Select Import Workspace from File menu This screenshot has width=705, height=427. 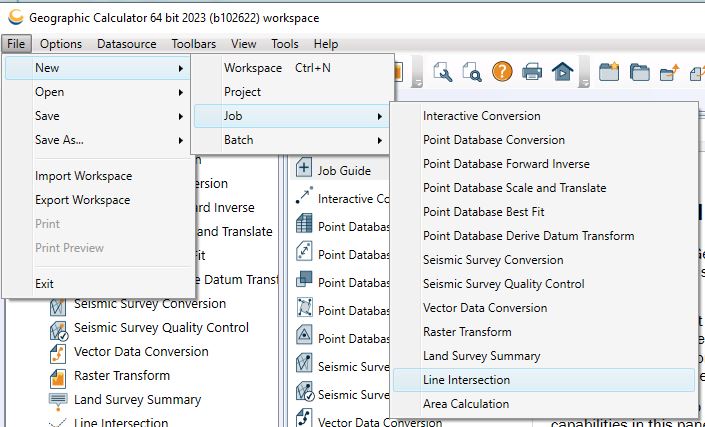point(83,176)
